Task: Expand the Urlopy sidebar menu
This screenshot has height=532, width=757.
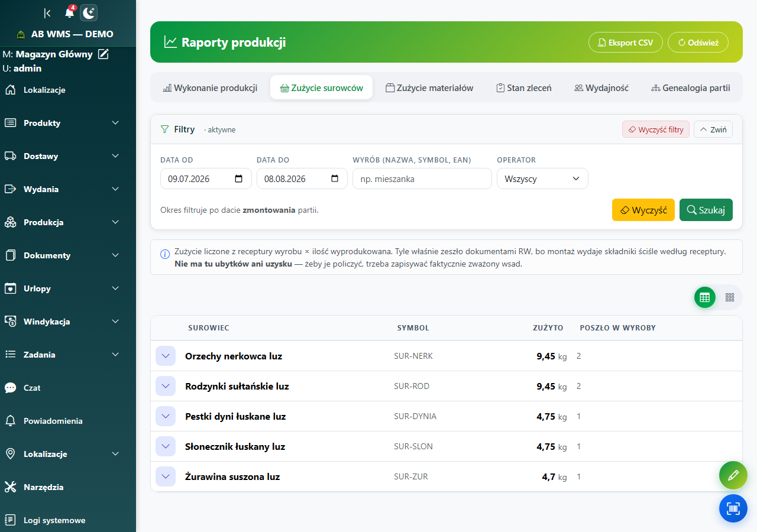Action: (68, 288)
